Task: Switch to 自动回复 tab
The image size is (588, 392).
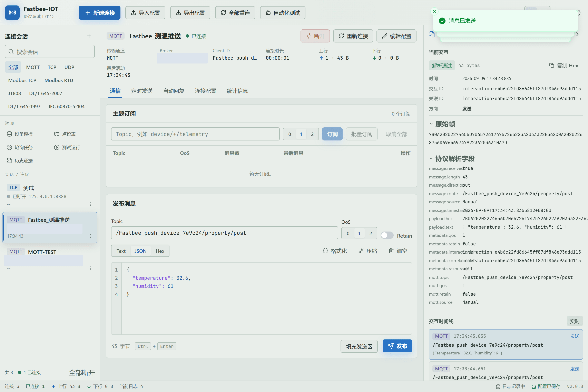Action: tap(174, 91)
